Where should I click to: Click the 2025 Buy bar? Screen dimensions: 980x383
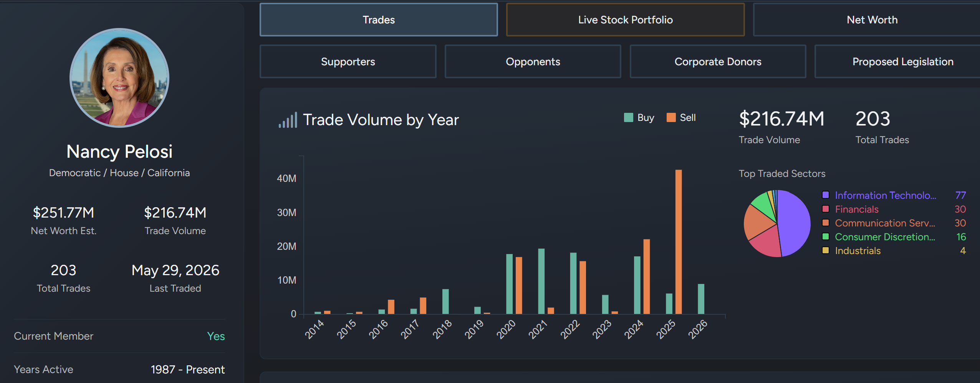[669, 304]
